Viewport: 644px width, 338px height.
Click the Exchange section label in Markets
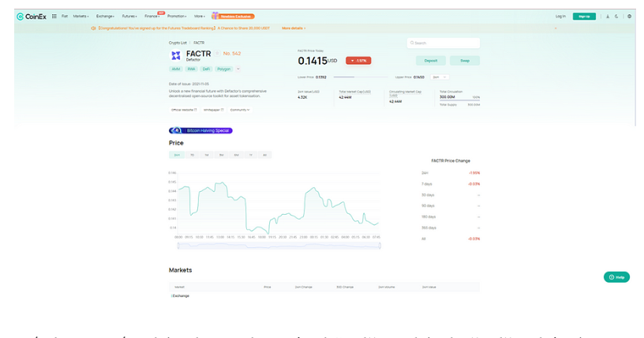(x=181, y=295)
